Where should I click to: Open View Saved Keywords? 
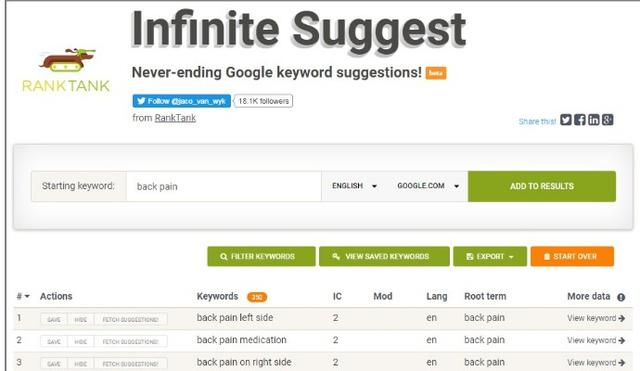point(384,256)
